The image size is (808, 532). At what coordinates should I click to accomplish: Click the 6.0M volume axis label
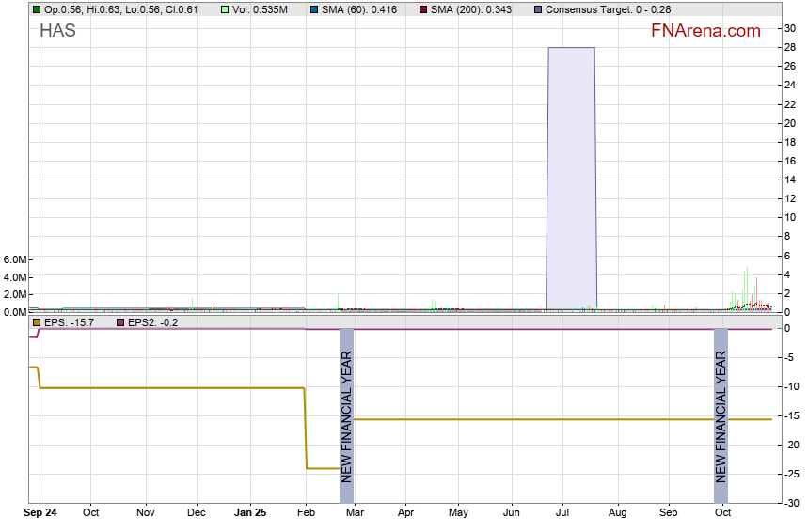(16, 259)
